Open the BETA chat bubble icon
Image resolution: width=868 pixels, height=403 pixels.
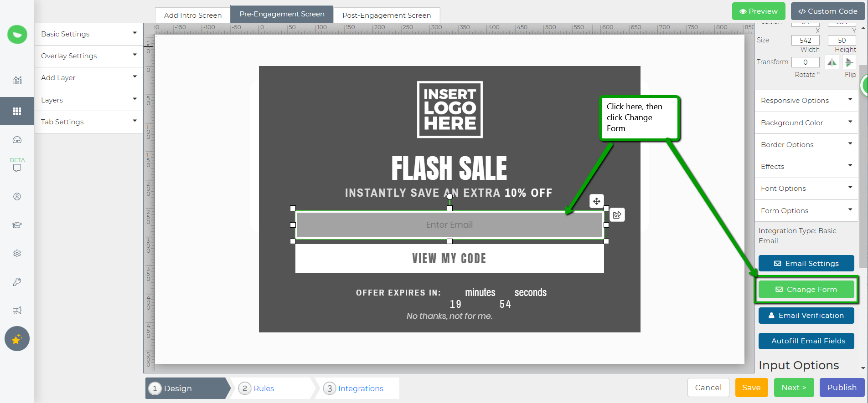[x=17, y=168]
